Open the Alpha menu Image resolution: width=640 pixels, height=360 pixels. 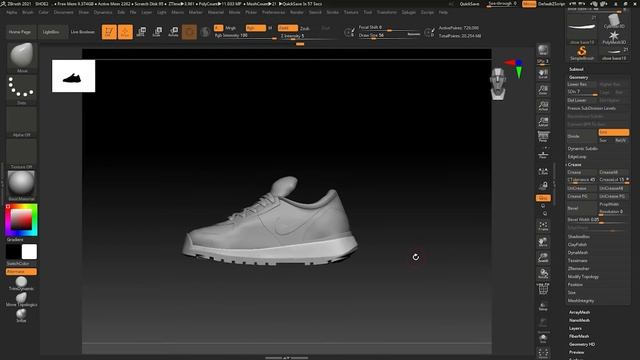tap(12, 12)
